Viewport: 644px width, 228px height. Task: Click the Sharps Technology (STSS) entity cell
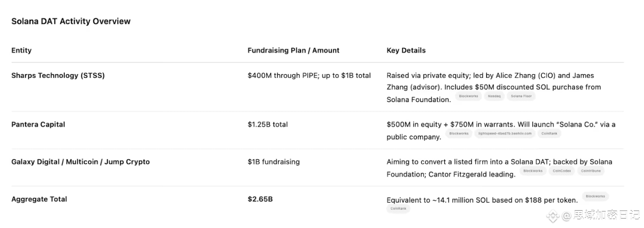click(58, 76)
